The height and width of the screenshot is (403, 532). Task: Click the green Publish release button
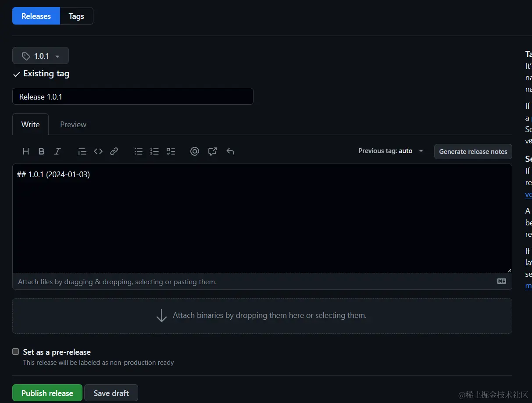tap(47, 393)
